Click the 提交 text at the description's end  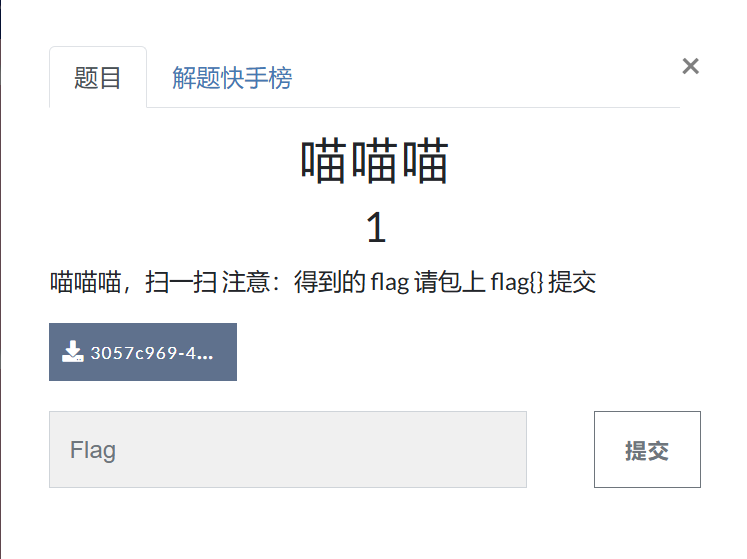tap(572, 282)
